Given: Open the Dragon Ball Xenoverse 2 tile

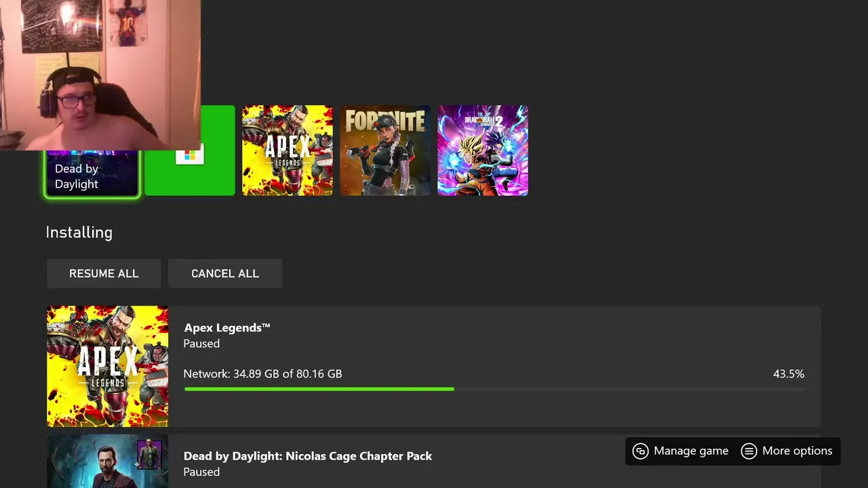Looking at the screenshot, I should pyautogui.click(x=483, y=150).
